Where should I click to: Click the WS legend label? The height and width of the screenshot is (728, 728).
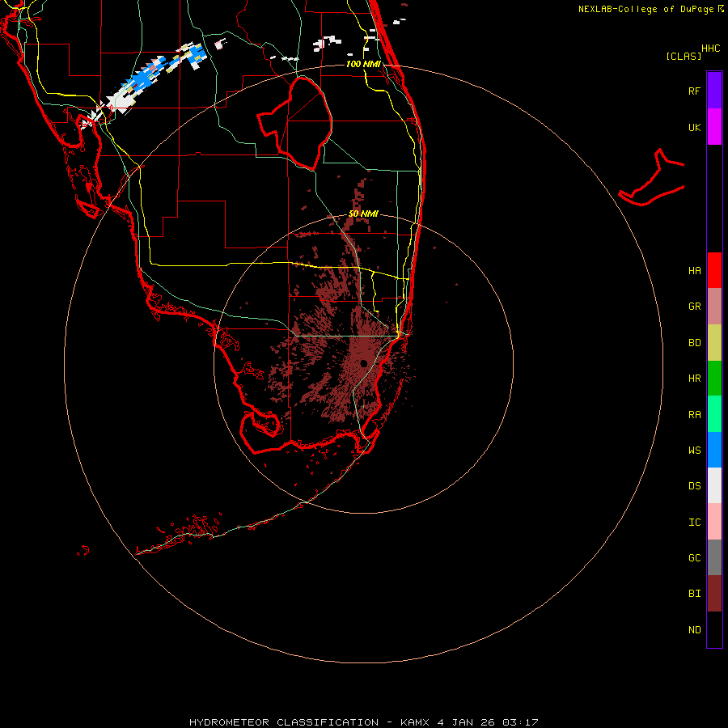694,450
